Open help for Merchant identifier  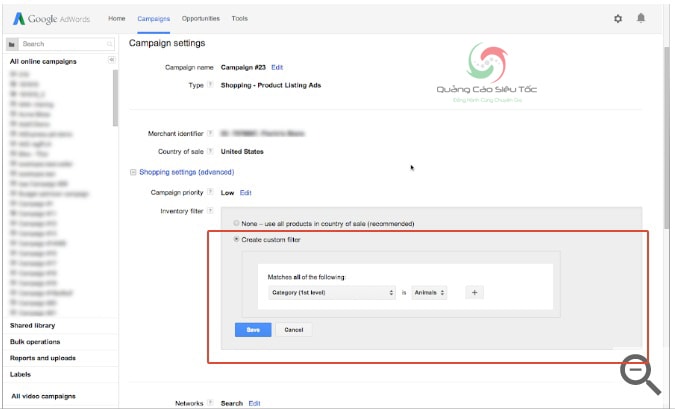coord(210,133)
